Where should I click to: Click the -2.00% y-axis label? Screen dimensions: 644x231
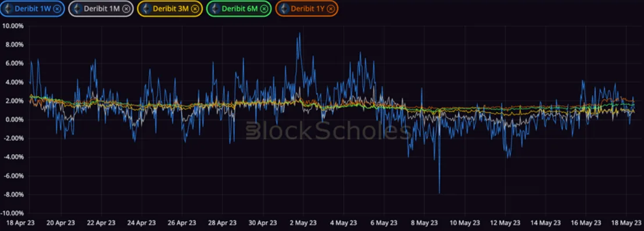[x=13, y=138]
